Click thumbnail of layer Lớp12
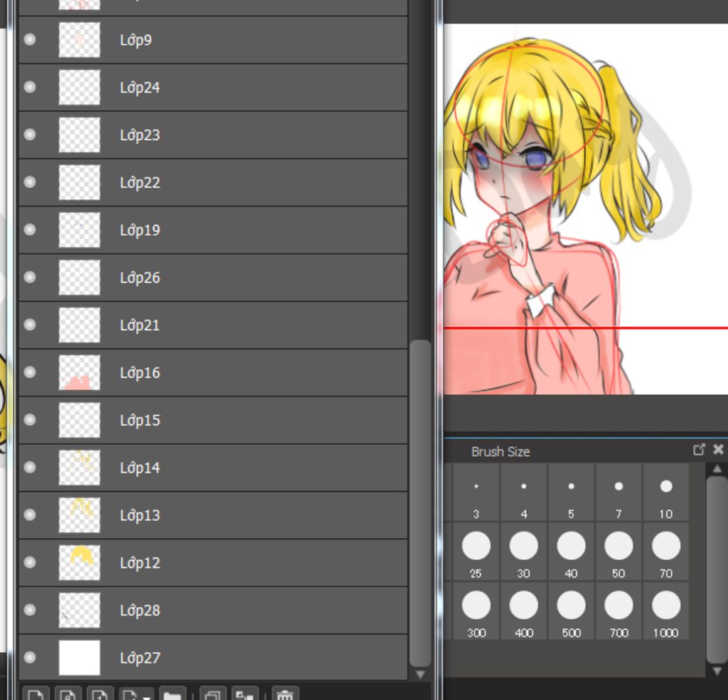 [x=80, y=563]
